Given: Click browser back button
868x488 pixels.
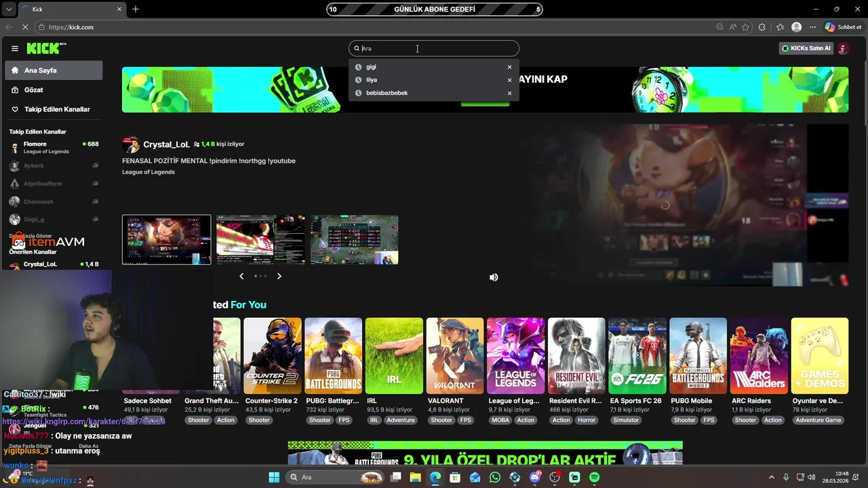Looking at the screenshot, I should [x=9, y=27].
